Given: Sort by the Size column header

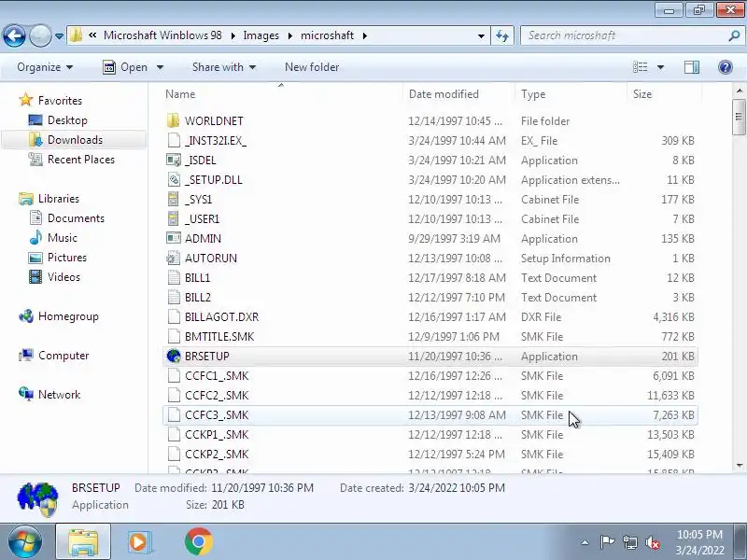Looking at the screenshot, I should [642, 94].
